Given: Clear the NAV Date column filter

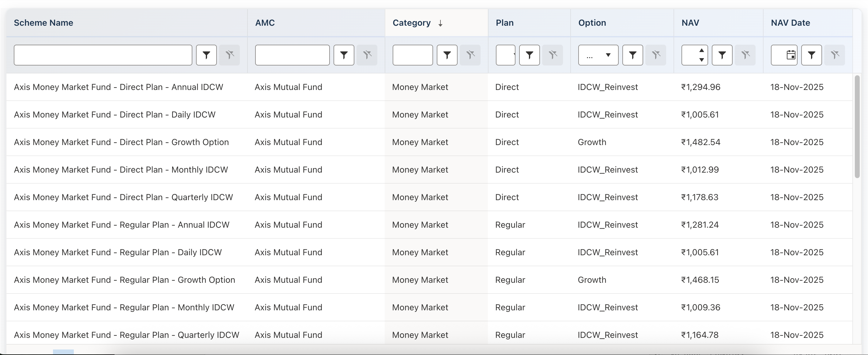Looking at the screenshot, I should (x=835, y=55).
